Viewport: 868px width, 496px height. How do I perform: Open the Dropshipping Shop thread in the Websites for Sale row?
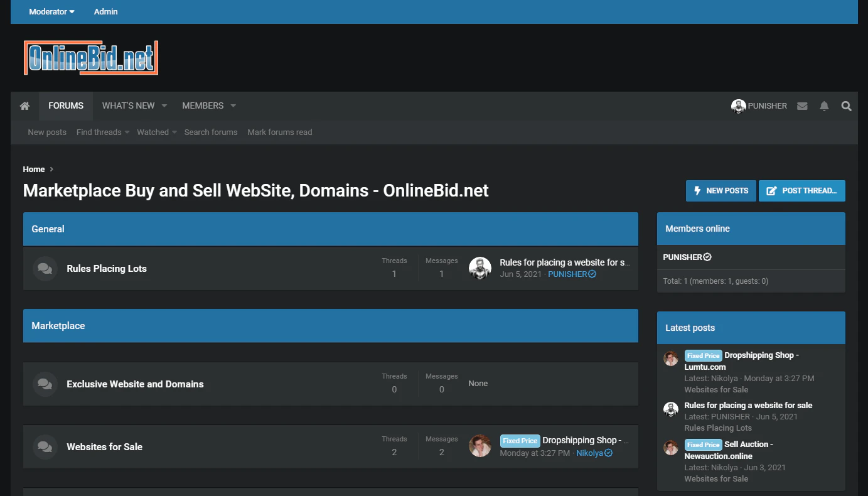click(x=586, y=440)
